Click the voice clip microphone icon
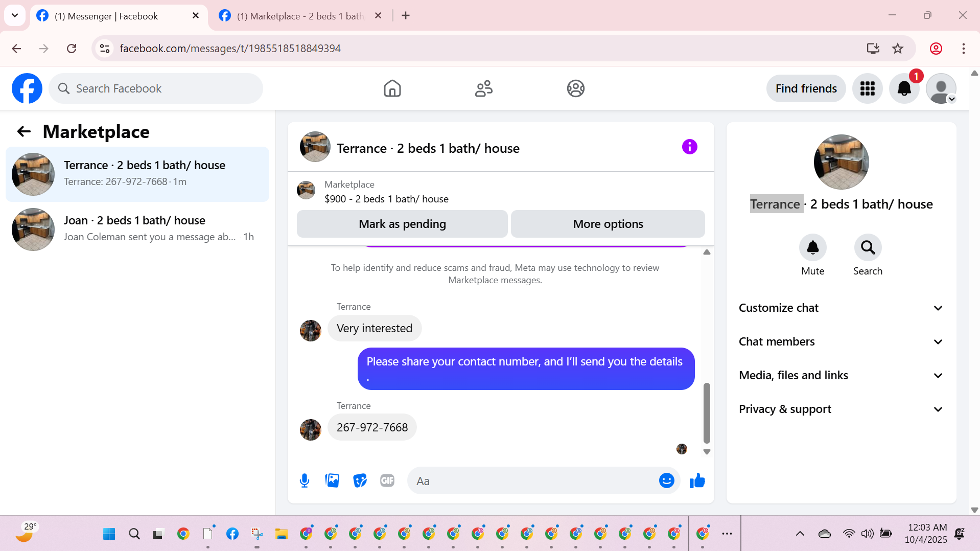980x551 pixels. [x=305, y=480]
